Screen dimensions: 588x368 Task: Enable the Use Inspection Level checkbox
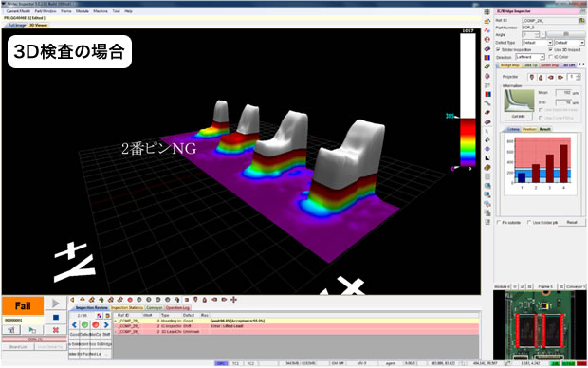click(x=541, y=110)
